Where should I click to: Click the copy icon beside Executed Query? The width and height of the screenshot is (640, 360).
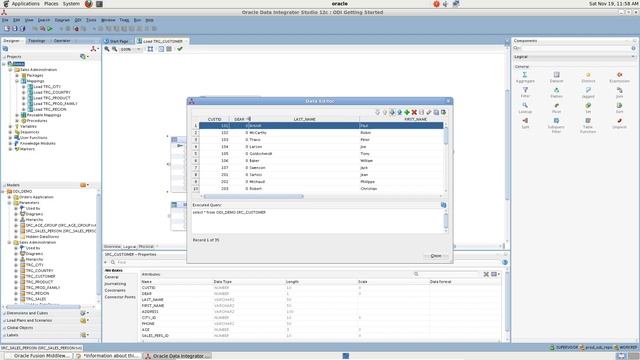pos(443,205)
